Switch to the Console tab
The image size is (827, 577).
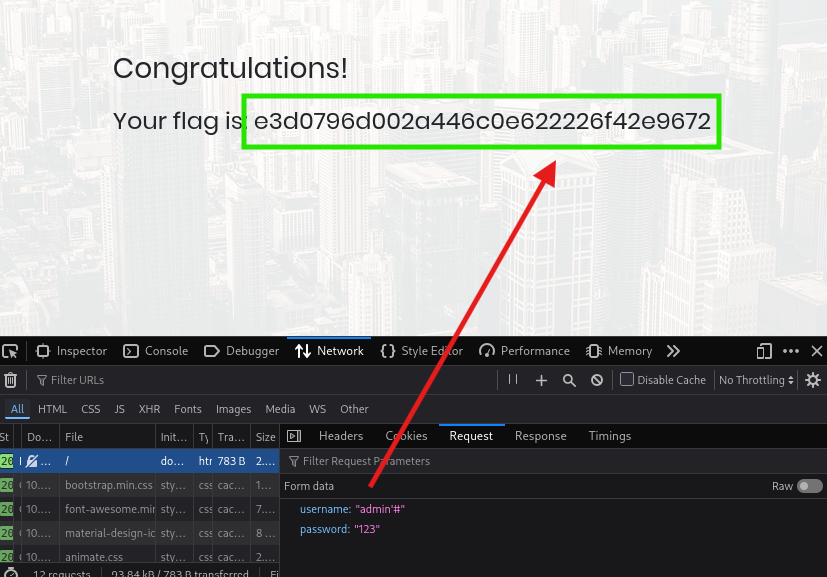tap(155, 351)
